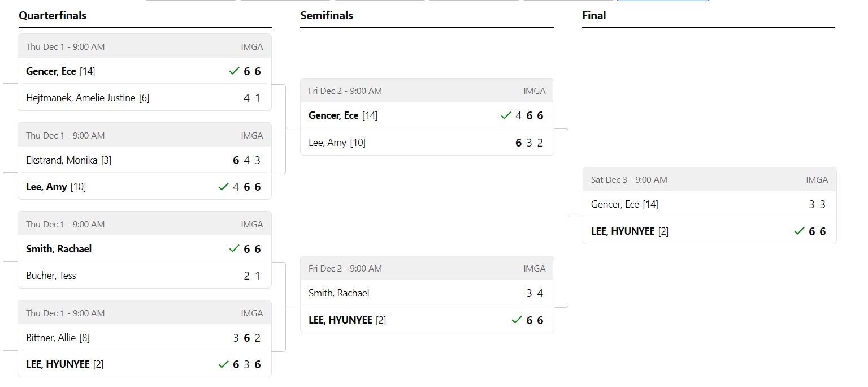This screenshot has width=868, height=387.
Task: Select Ekstrand, Monika [3] in quarterfinals
Action: [x=69, y=160]
